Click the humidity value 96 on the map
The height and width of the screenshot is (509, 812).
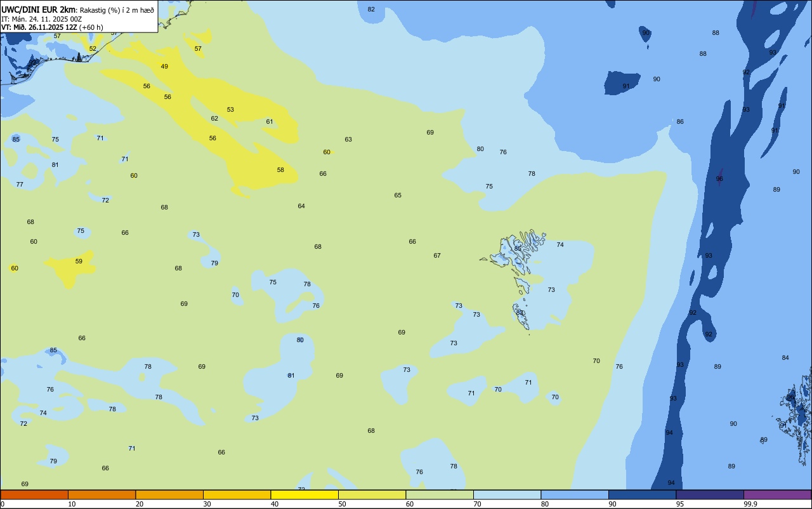719,179
